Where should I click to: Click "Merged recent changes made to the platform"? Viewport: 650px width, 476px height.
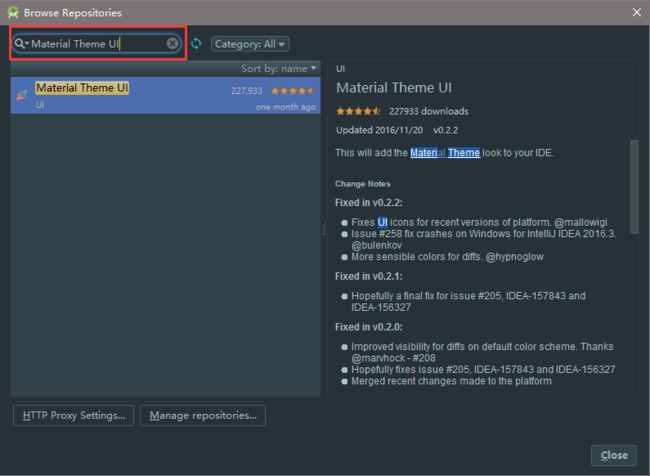pyautogui.click(x=451, y=381)
